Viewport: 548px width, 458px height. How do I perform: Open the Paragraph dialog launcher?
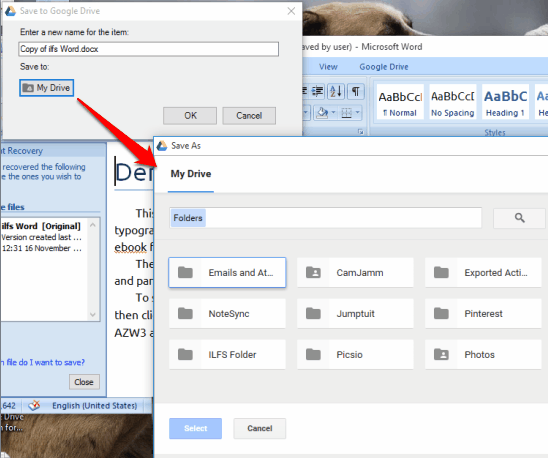(x=361, y=132)
